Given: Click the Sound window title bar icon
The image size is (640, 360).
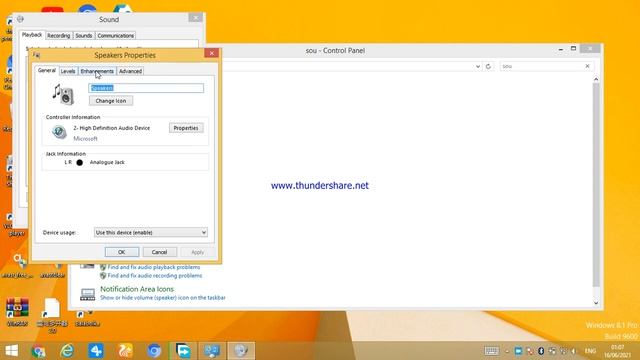Looking at the screenshot, I should pos(20,19).
